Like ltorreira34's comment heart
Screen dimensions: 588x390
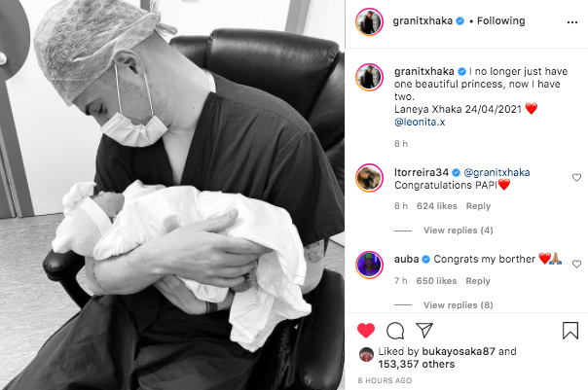(x=576, y=177)
